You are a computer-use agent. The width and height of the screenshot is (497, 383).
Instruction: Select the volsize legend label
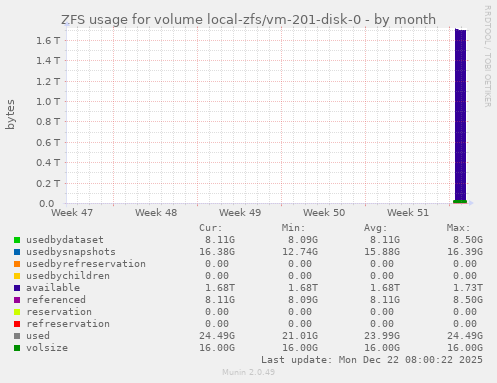click(47, 348)
